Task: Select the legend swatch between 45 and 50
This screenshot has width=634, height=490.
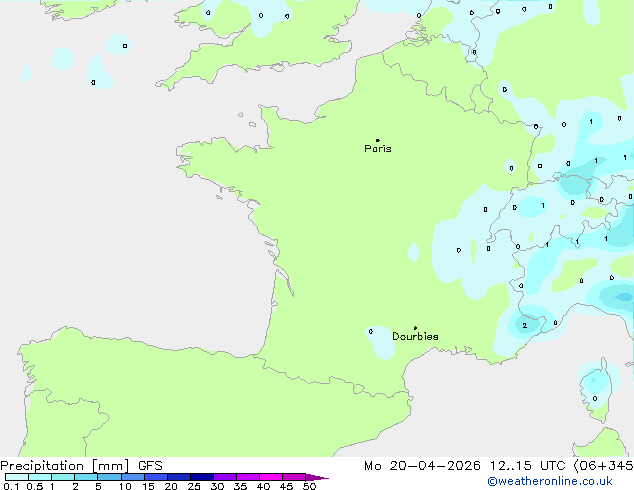Action: tap(294, 477)
